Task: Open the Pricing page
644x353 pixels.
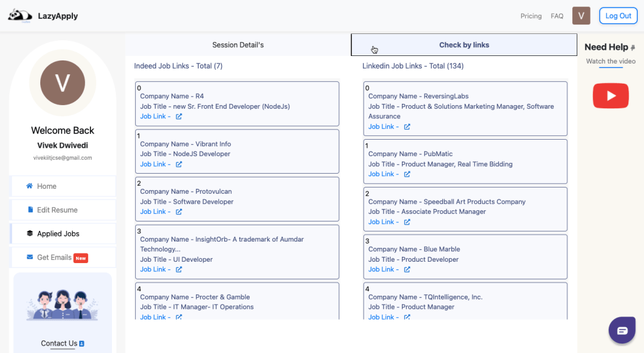Action: [x=531, y=16]
